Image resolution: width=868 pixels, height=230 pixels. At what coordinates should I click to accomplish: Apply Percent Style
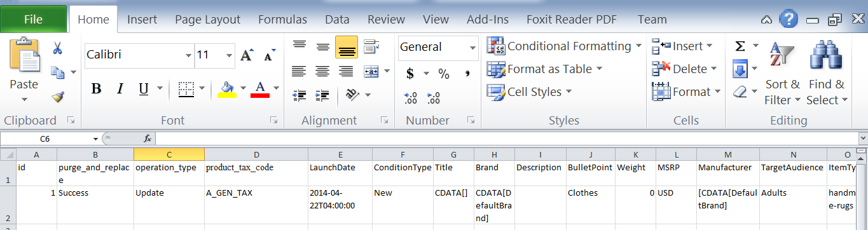444,74
